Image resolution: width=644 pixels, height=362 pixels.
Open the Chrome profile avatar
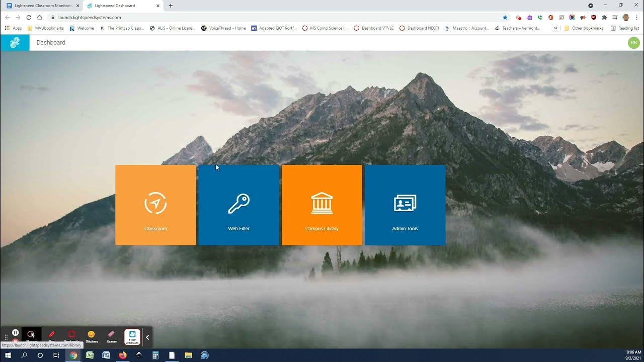click(626, 17)
